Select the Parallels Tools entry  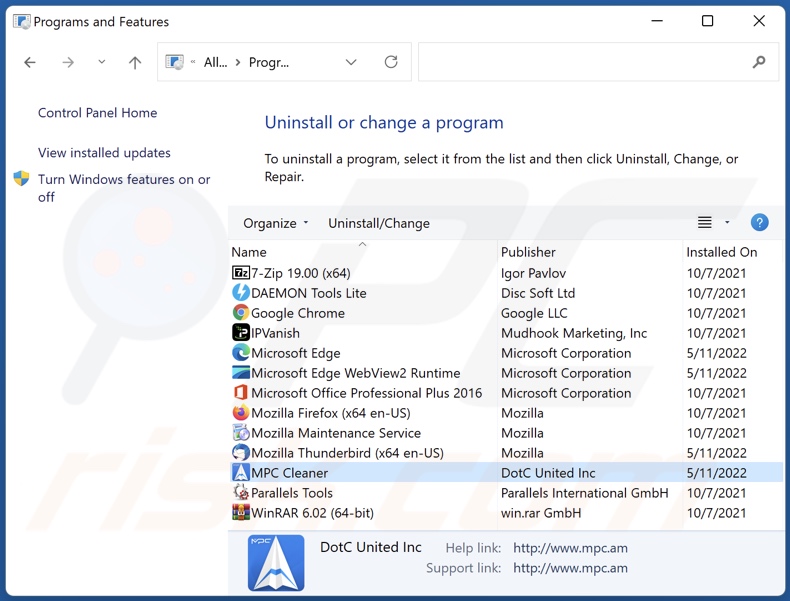[506, 492]
